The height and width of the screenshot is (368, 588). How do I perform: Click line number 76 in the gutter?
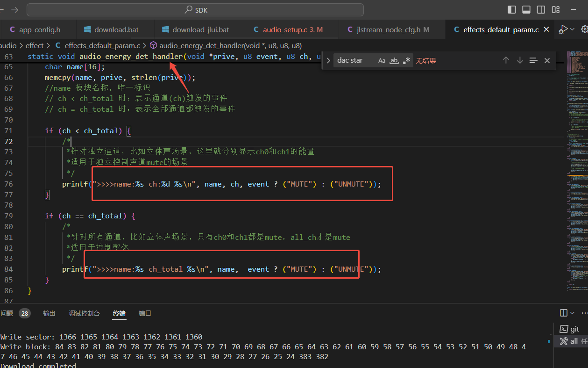click(x=8, y=184)
